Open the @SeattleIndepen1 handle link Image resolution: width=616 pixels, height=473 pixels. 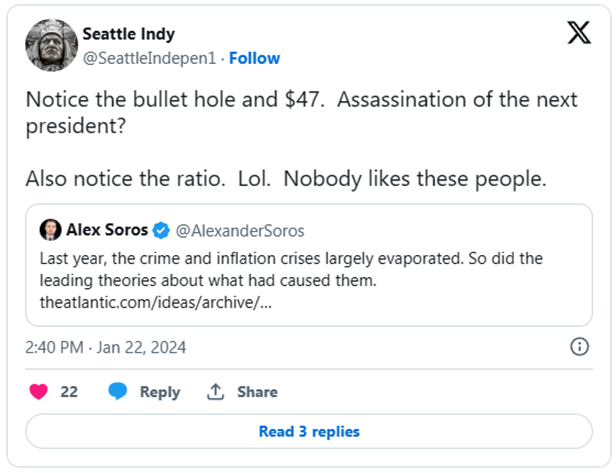(x=149, y=58)
